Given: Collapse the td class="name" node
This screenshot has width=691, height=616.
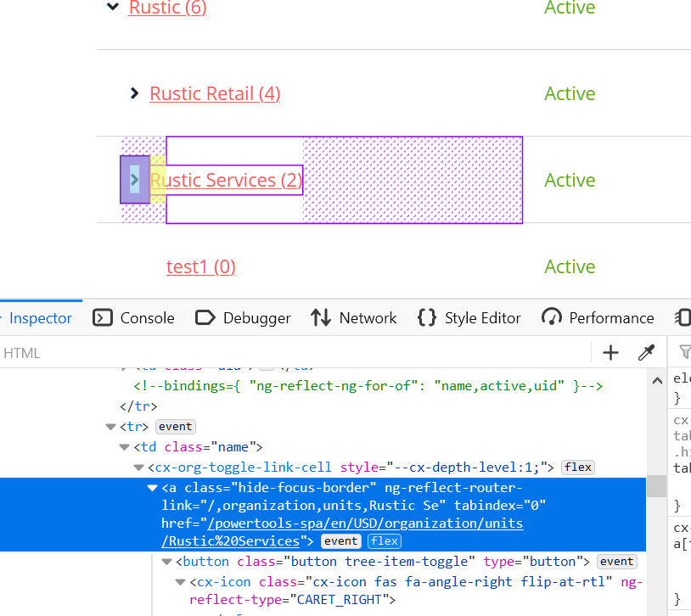Looking at the screenshot, I should (x=125, y=447).
